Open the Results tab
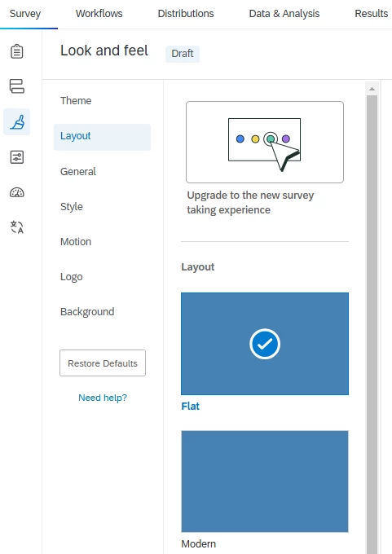The width and height of the screenshot is (392, 554). [371, 13]
